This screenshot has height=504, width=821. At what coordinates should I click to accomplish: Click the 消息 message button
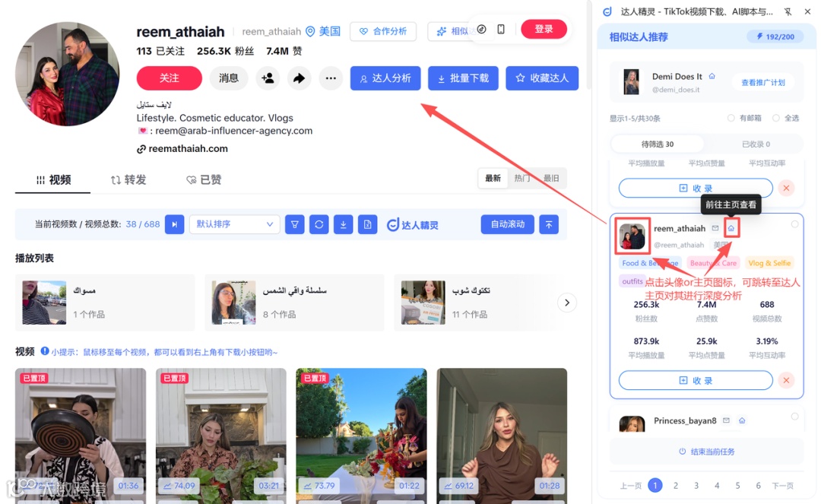pyautogui.click(x=228, y=78)
